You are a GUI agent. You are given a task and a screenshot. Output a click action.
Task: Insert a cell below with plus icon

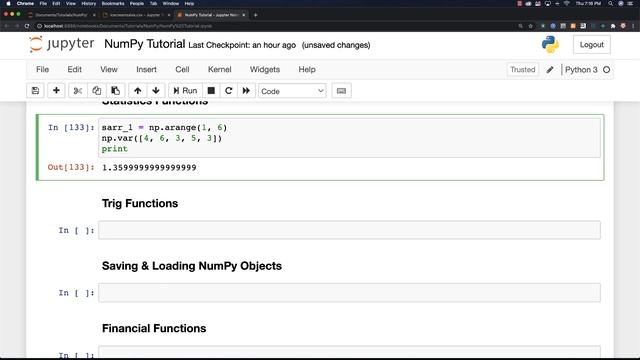(x=56, y=91)
